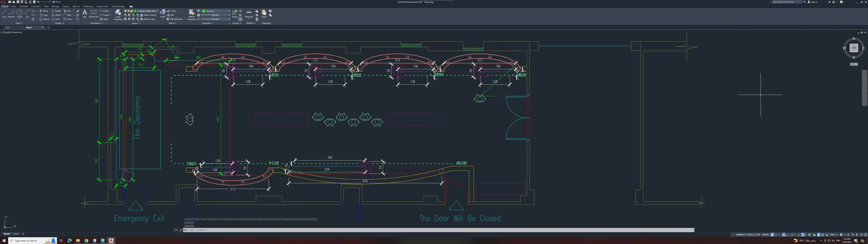Toggle drawing grid display in status bar
This screenshot has height=244, width=868.
tap(772, 235)
